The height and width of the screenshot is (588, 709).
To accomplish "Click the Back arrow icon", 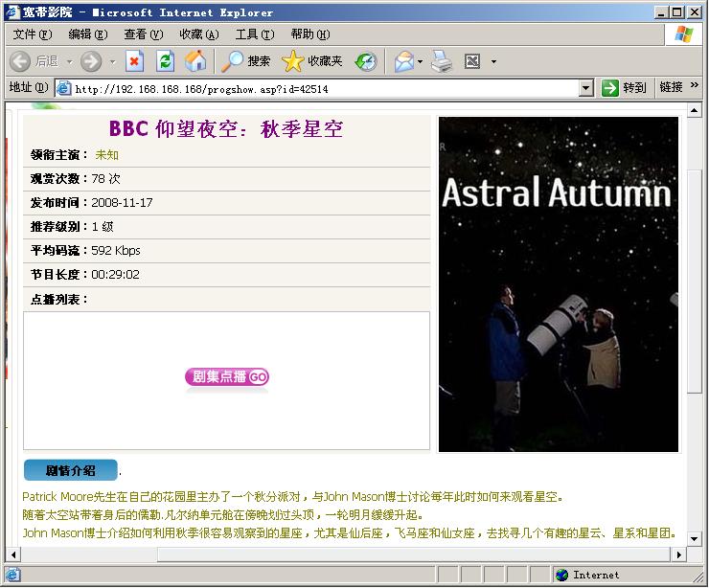I will pyautogui.click(x=20, y=61).
